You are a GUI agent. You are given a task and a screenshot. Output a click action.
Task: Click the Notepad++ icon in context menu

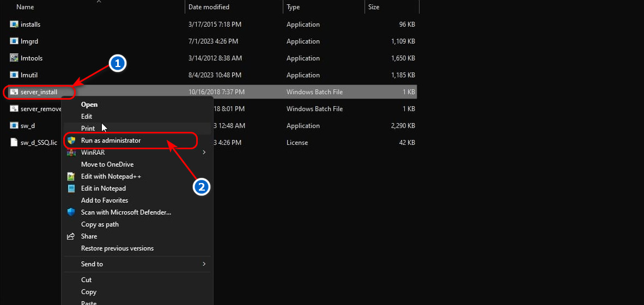[x=71, y=176]
